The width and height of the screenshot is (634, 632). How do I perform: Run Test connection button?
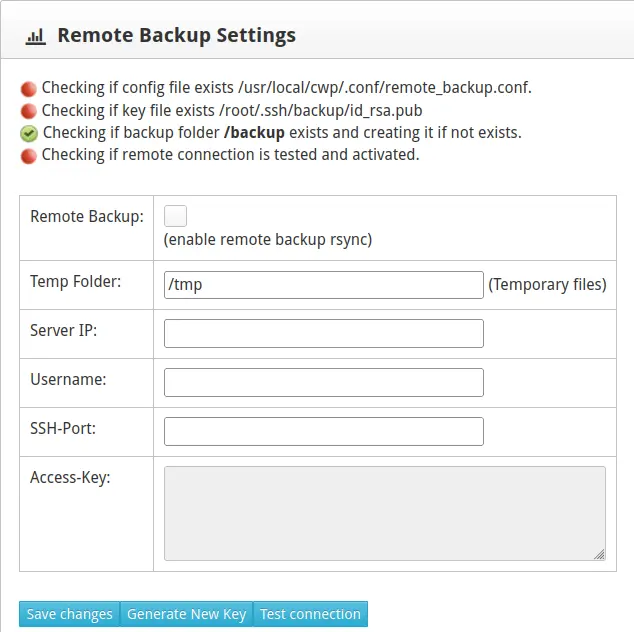pyautogui.click(x=310, y=614)
